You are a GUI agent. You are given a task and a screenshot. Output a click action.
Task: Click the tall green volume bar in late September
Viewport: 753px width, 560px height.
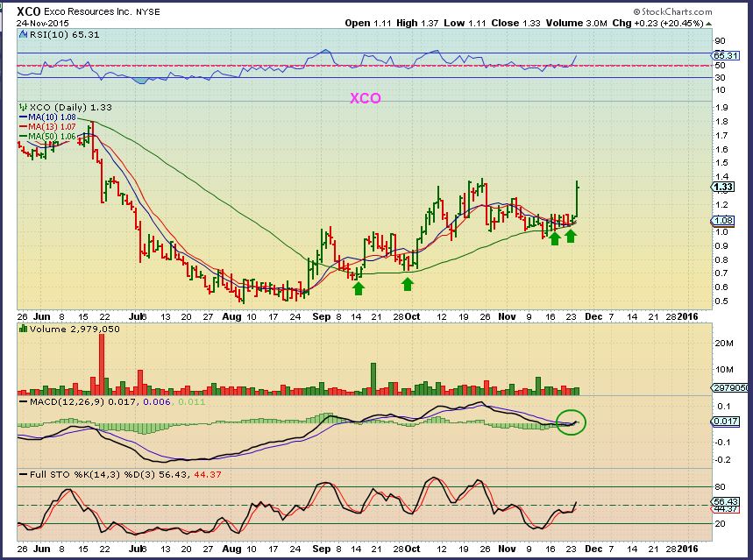tap(373, 379)
